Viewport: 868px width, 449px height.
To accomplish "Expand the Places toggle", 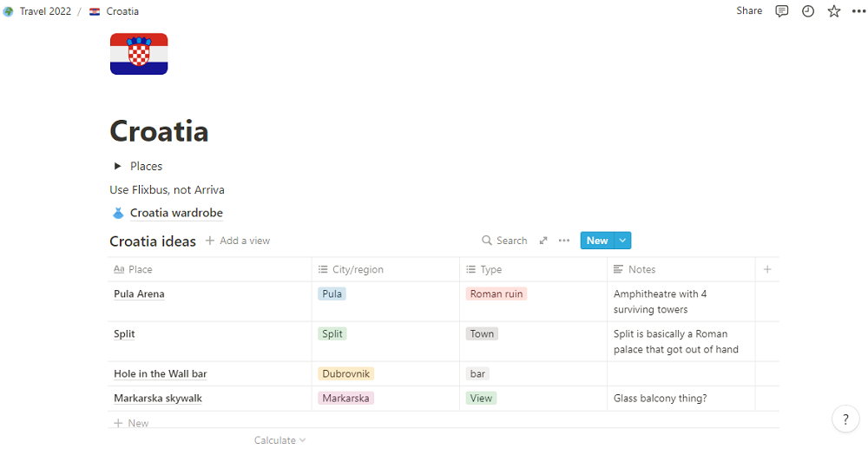I will (x=117, y=166).
